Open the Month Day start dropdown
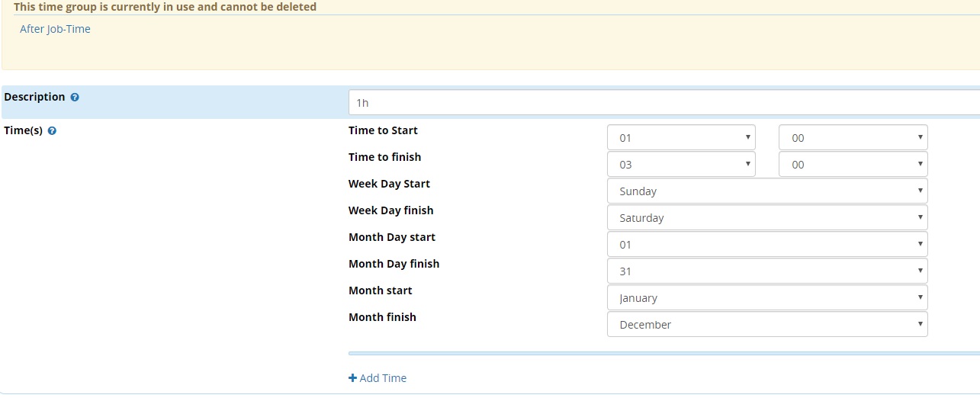This screenshot has height=398, width=980. coord(767,245)
